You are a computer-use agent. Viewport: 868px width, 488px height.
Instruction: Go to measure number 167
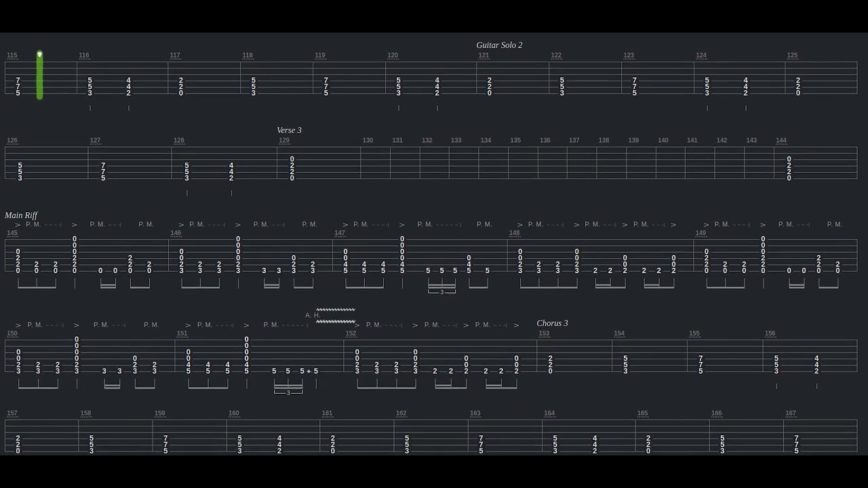point(791,413)
